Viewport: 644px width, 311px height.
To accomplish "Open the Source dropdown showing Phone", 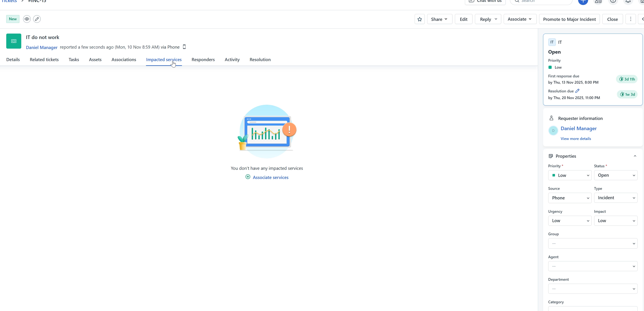I will [570, 198].
